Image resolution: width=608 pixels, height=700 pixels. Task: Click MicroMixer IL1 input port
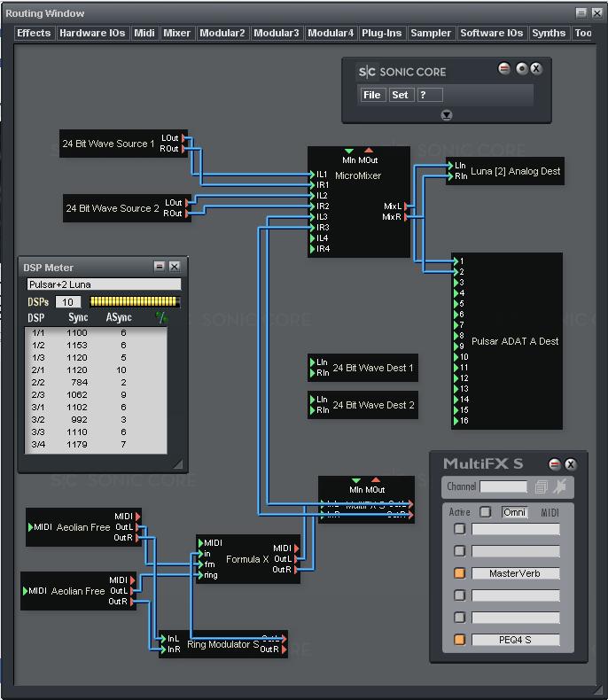313,174
